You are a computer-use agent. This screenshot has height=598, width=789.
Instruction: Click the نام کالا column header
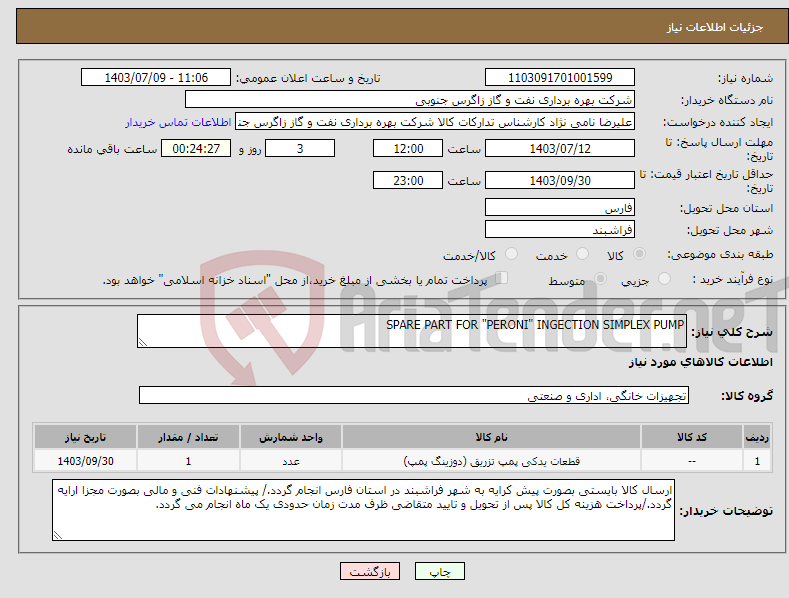(491, 437)
